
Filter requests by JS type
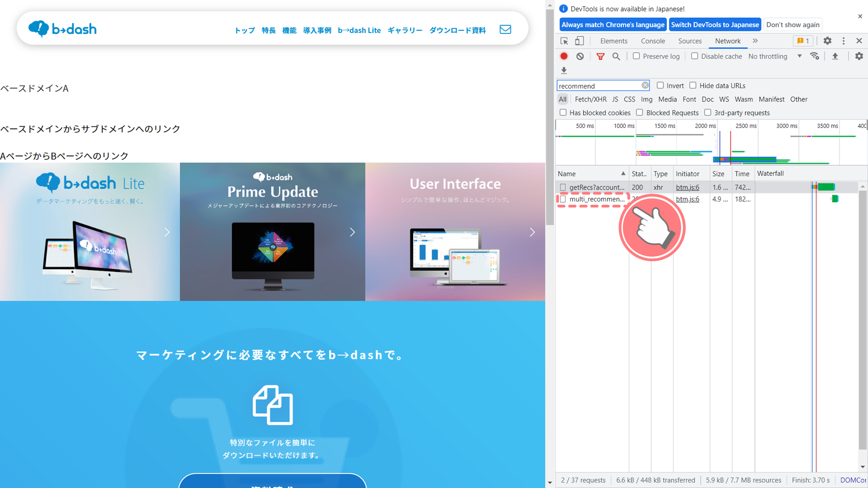coord(615,99)
